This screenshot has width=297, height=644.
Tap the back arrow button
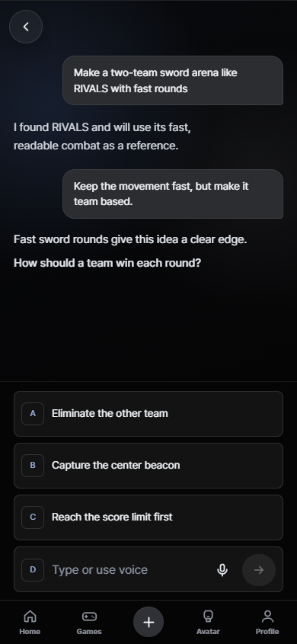[x=26, y=27]
